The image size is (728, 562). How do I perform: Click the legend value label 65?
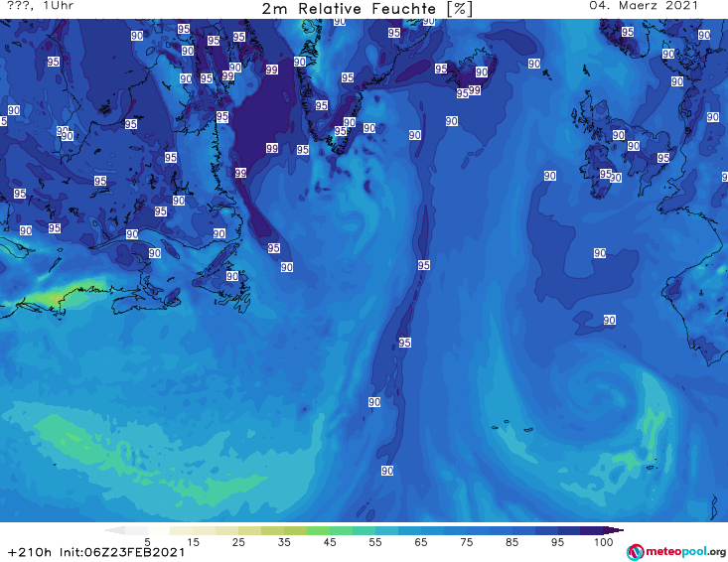click(x=421, y=541)
